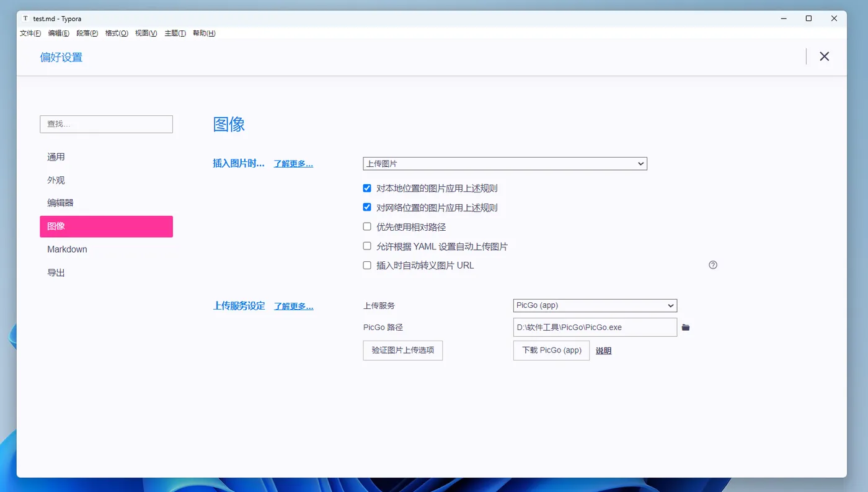The height and width of the screenshot is (492, 868).
Task: Open 了解更多 link next to 上传服务设定
Action: coord(294,306)
